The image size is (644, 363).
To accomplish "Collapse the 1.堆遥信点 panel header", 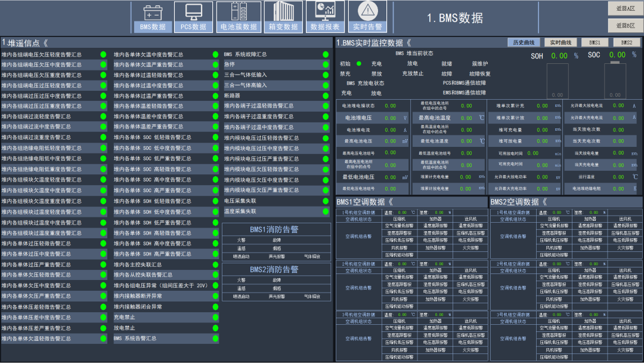I will click(x=45, y=43).
